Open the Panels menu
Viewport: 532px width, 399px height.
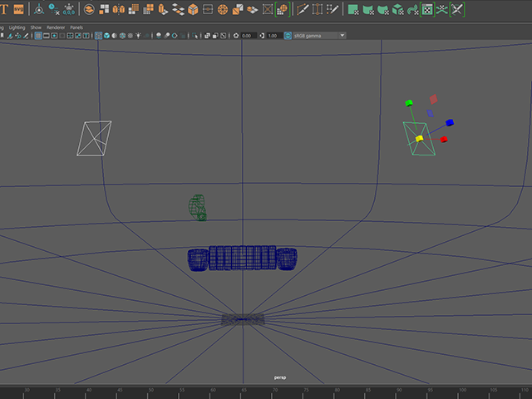pyautogui.click(x=76, y=27)
